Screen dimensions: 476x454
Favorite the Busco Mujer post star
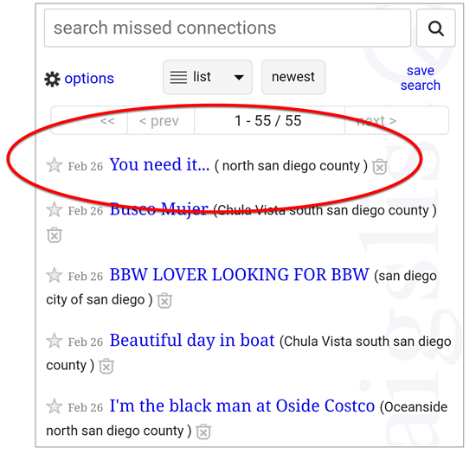54,209
